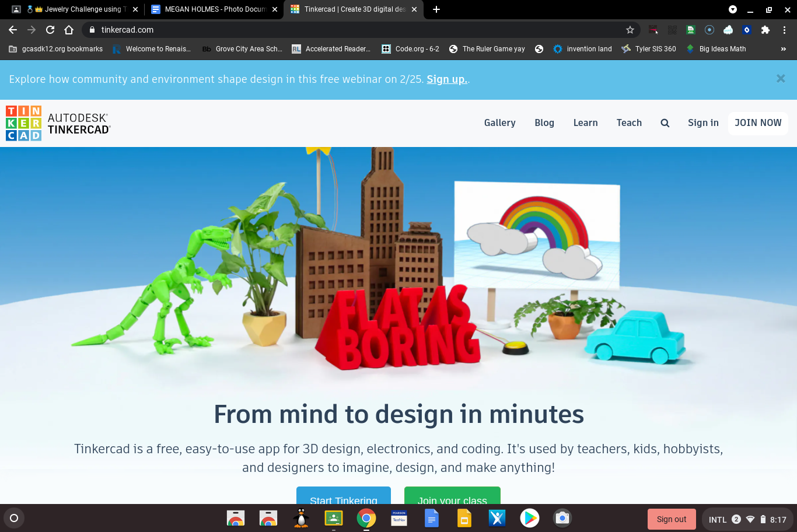Open Teach in navigation
Viewport: 797px width, 532px height.
coord(629,123)
